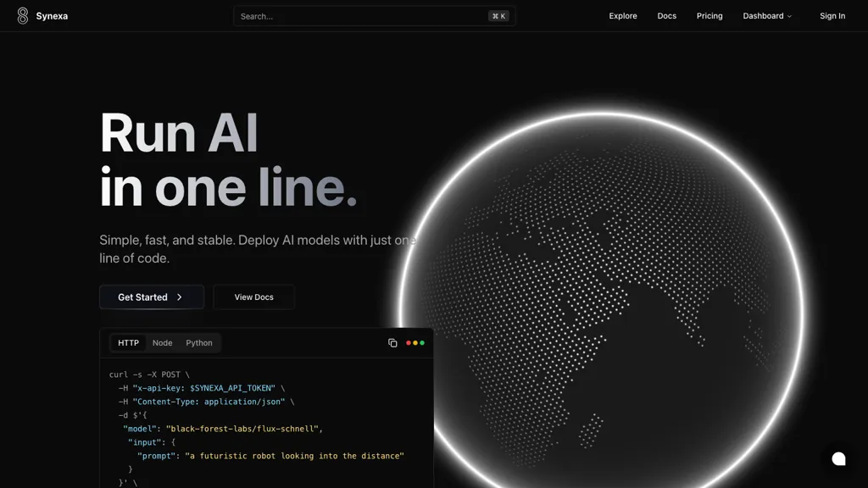The width and height of the screenshot is (868, 488).
Task: Click the Sign In link
Action: pos(832,16)
